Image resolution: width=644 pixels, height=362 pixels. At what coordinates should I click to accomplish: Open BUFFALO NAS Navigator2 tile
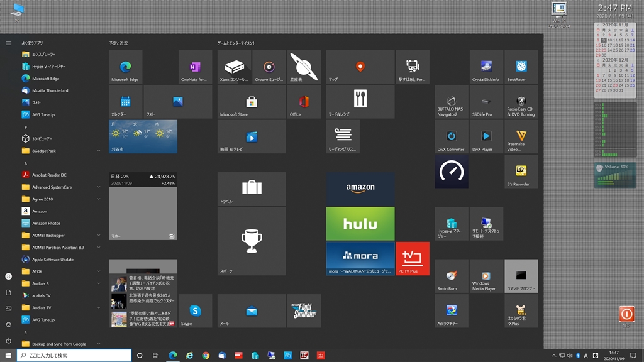452,102
